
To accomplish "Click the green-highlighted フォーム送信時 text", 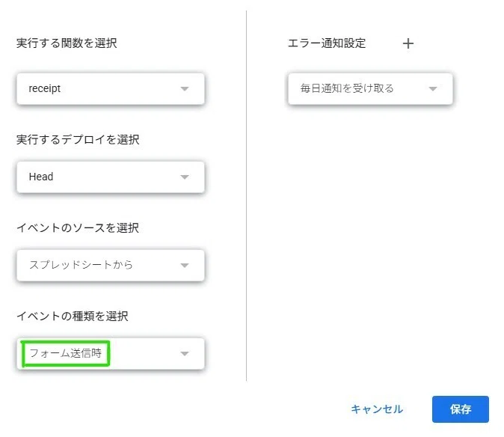I will click(66, 353).
